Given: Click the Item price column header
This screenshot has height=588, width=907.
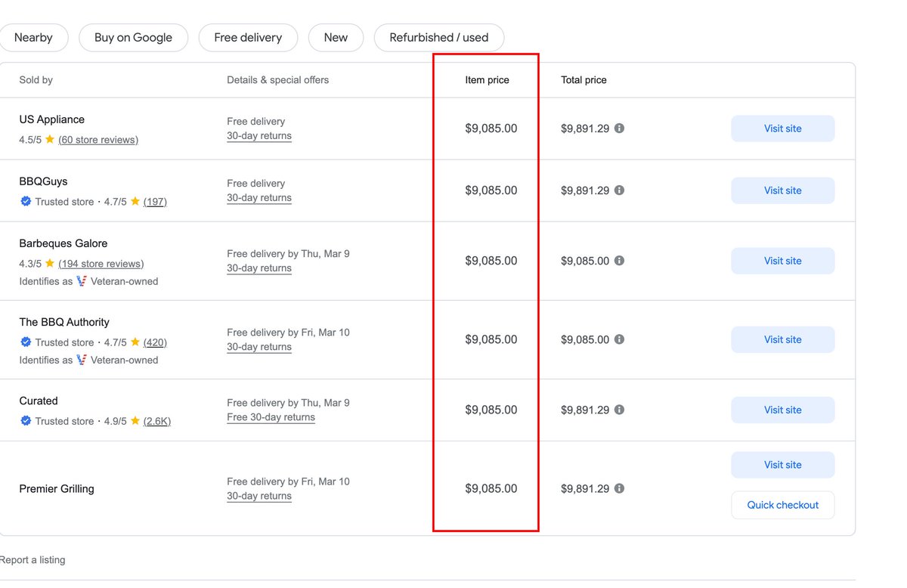Looking at the screenshot, I should tap(488, 80).
